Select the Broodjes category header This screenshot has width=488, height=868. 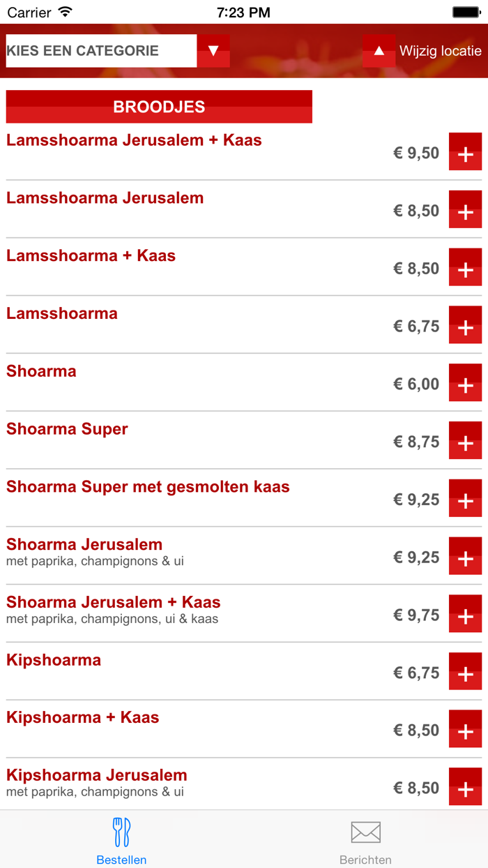click(x=159, y=107)
